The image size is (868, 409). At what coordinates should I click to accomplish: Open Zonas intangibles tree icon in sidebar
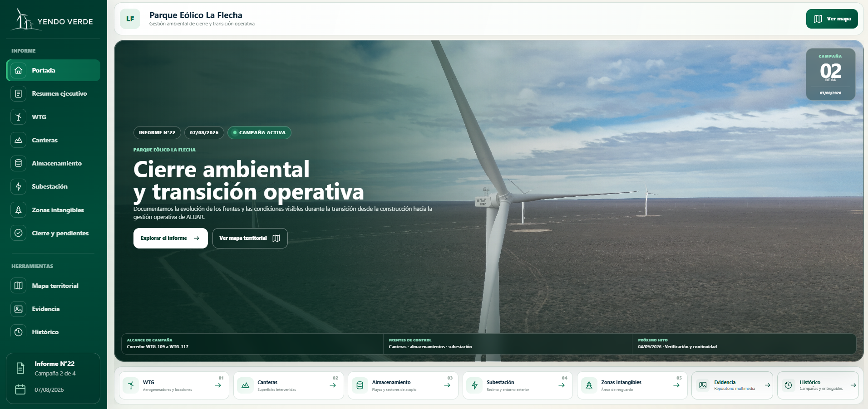pos(18,210)
